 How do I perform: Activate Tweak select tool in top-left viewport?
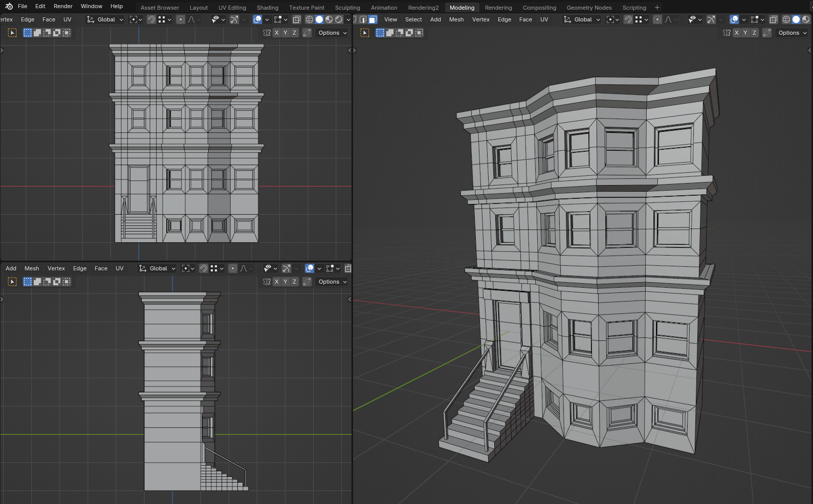(13, 33)
